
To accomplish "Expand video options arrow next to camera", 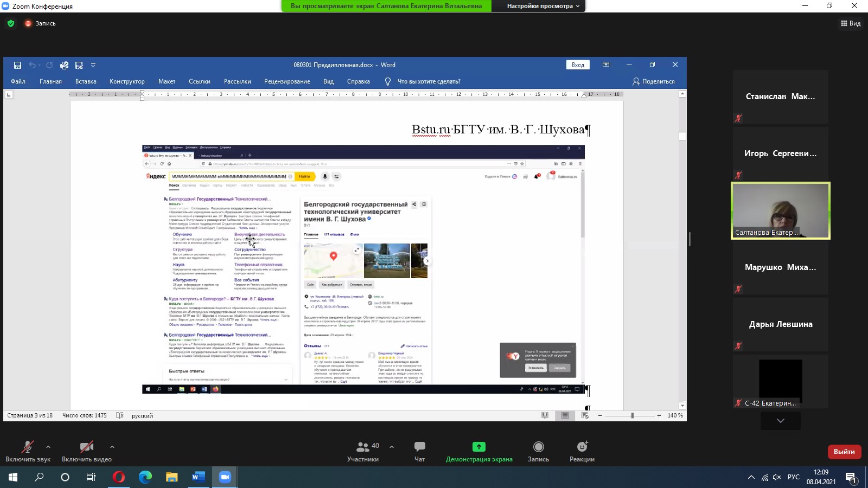I will [x=112, y=447].
